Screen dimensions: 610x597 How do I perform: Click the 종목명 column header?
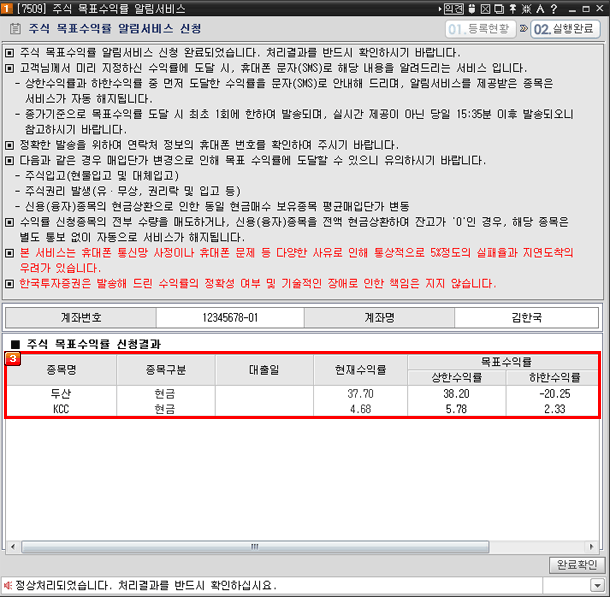61,369
